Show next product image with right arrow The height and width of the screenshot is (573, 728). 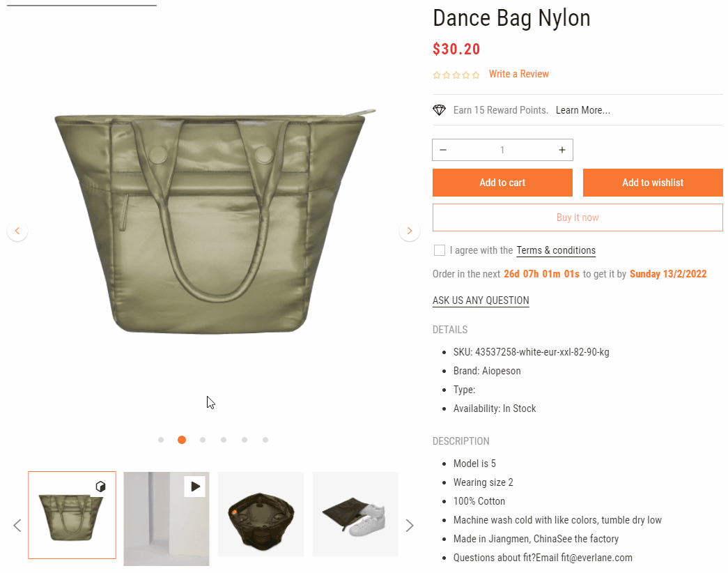click(x=410, y=231)
